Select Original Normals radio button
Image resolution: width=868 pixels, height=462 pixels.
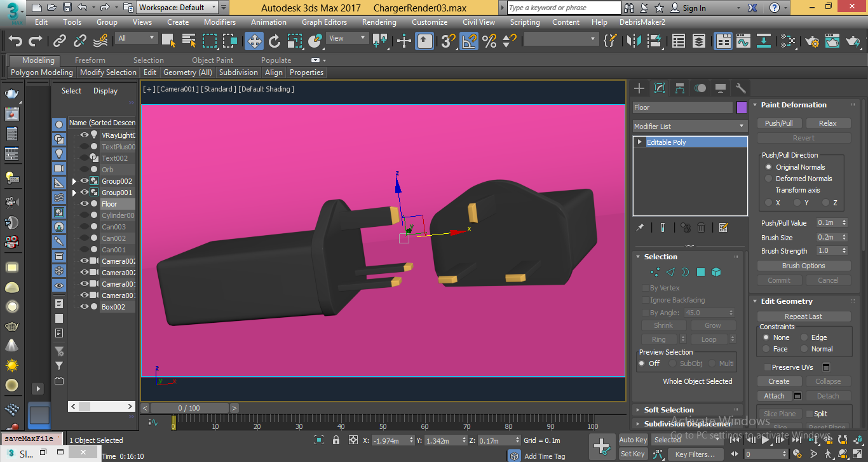click(x=768, y=167)
